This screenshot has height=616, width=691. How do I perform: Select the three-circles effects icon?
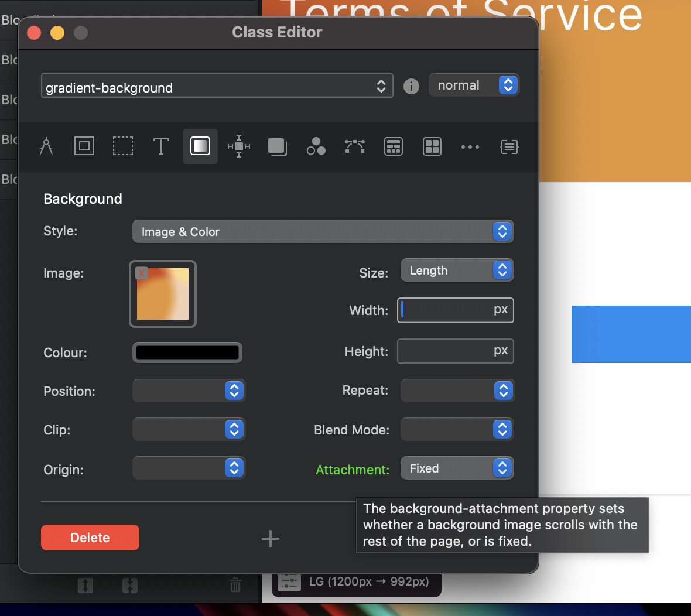pos(316,146)
